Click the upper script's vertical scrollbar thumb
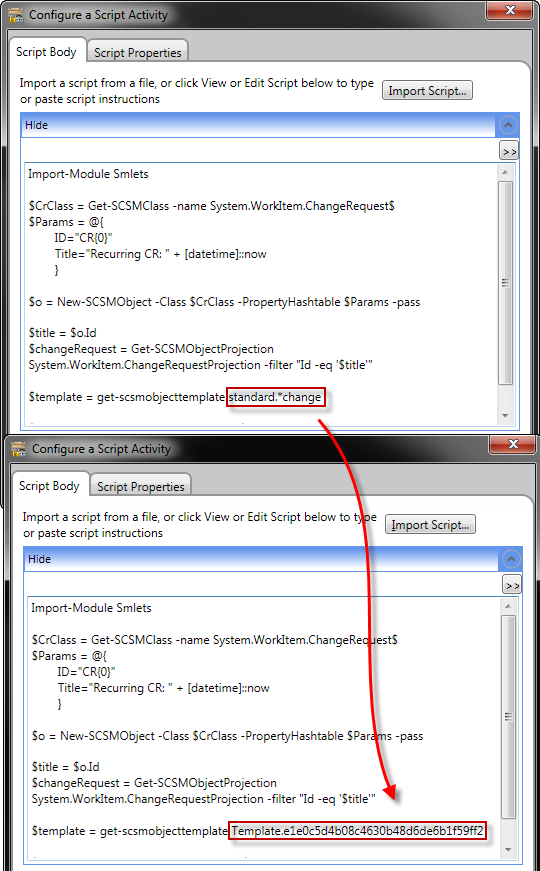The height and width of the screenshot is (871, 540). (505, 283)
